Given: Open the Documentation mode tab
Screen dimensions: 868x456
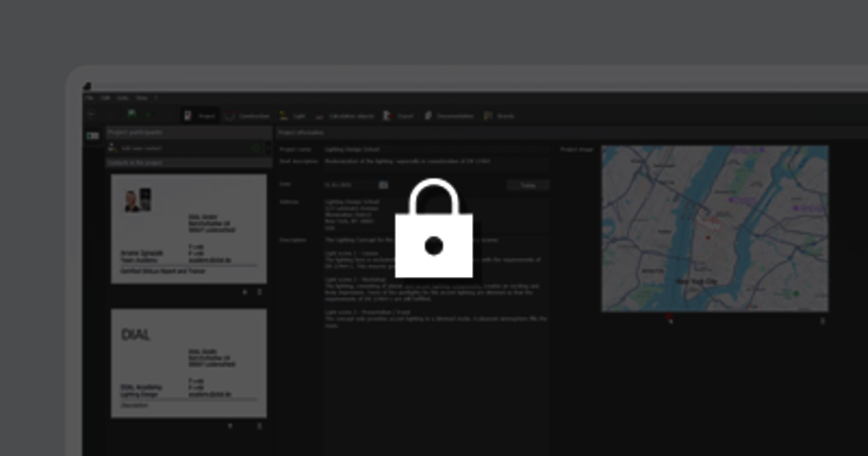Looking at the screenshot, I should [449, 116].
